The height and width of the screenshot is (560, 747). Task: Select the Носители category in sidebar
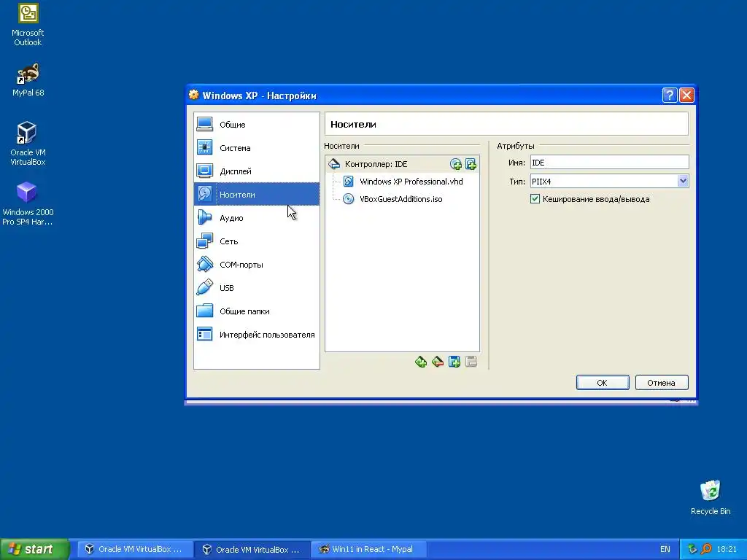(x=256, y=194)
